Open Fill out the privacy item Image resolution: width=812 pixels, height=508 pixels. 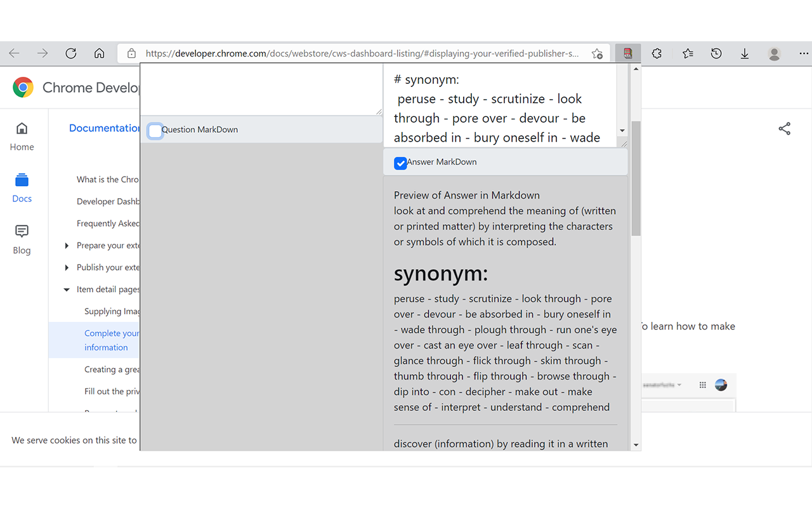point(112,391)
